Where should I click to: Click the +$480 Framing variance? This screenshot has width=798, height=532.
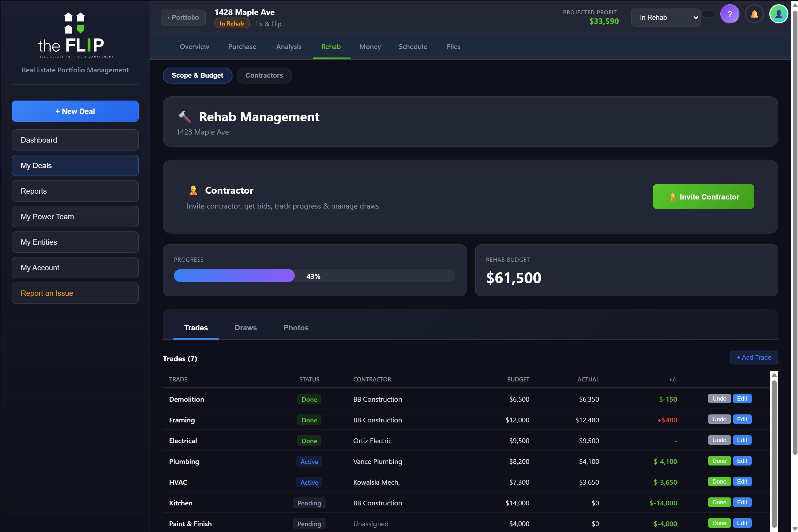[x=667, y=420]
